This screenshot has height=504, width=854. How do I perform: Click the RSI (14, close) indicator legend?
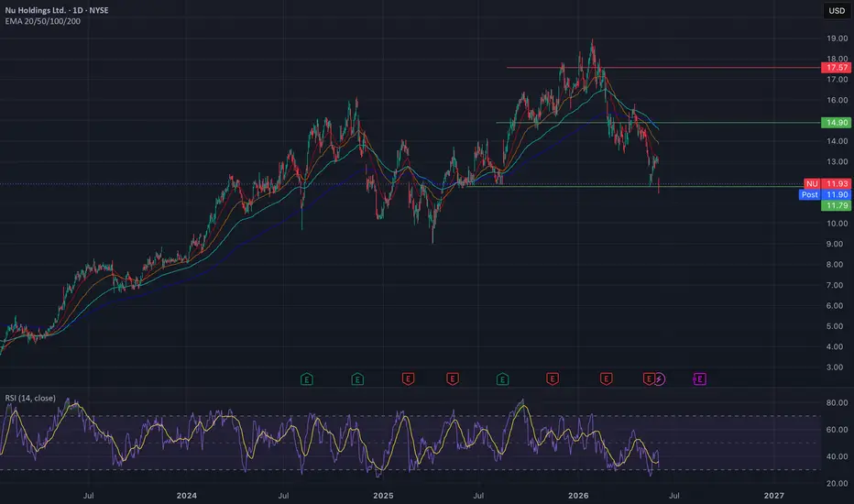coord(30,399)
